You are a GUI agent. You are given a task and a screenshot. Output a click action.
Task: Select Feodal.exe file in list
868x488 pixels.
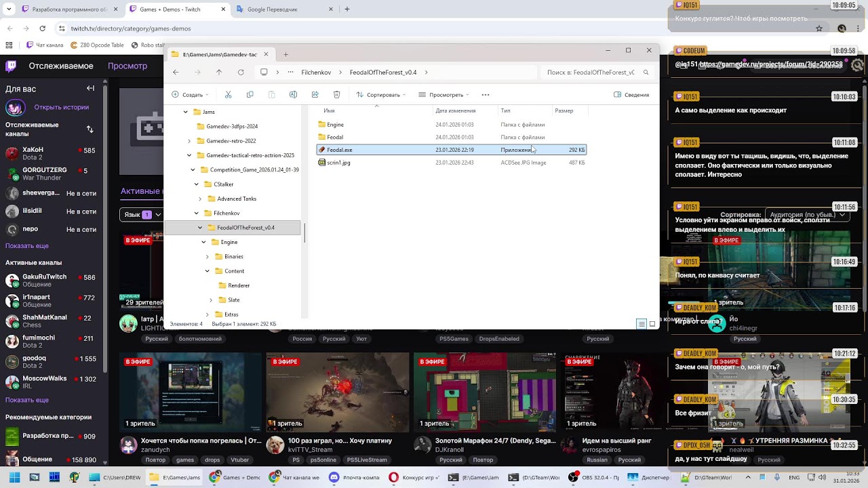[452, 150]
